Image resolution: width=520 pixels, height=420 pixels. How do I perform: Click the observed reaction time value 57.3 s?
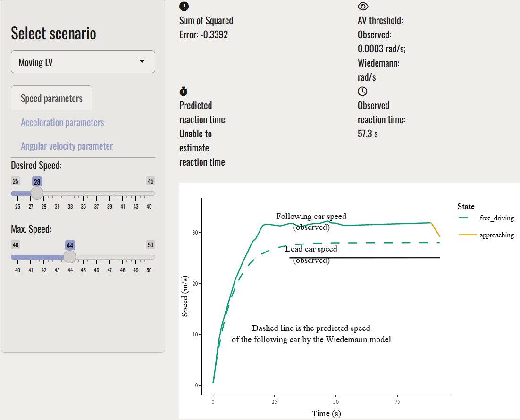(368, 134)
